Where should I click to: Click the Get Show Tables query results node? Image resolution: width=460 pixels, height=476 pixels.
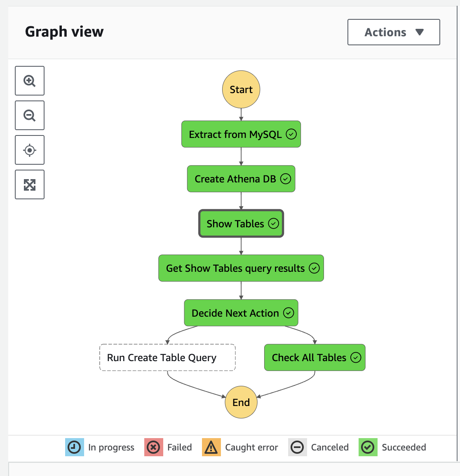coord(241,268)
